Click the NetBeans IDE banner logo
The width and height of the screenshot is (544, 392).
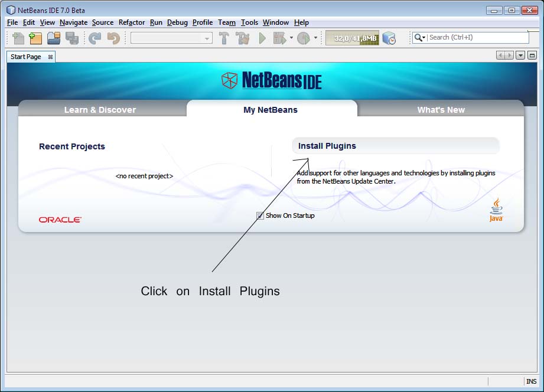[271, 80]
